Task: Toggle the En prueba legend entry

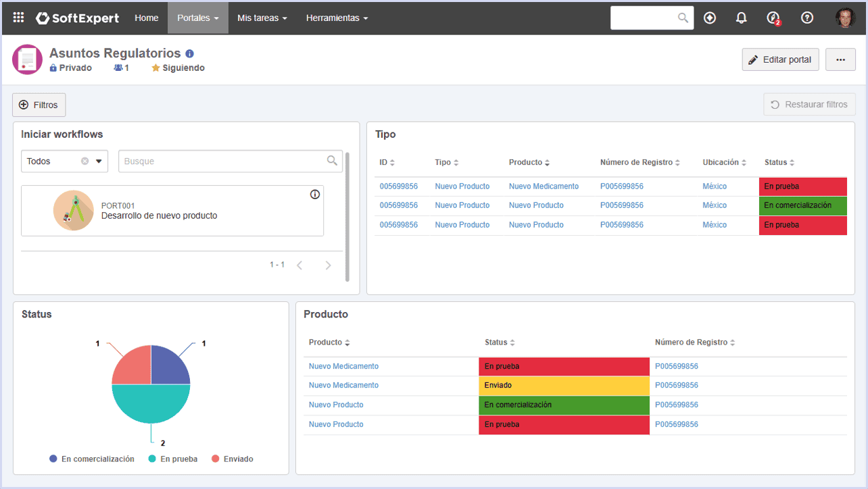Action: 173,459
